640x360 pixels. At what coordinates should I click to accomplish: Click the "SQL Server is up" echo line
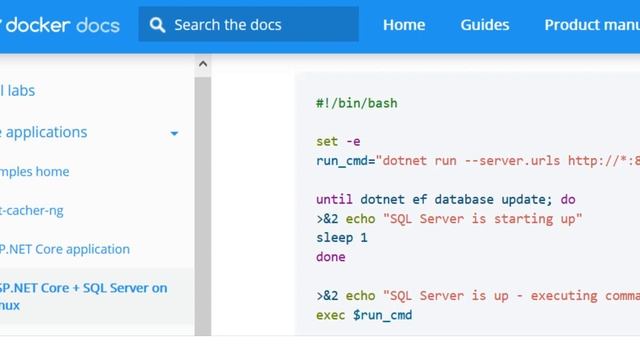[478, 296]
